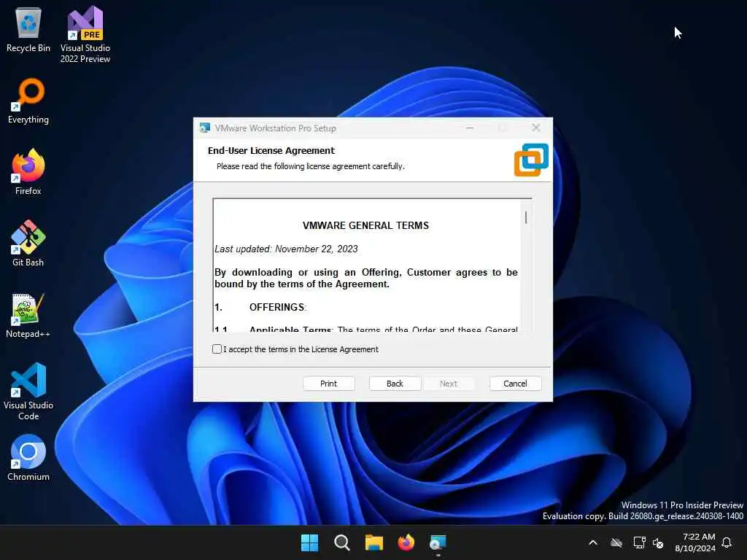This screenshot has height=560, width=747.
Task: Click the 'By downloading or using' paragraph
Action: [x=366, y=278]
